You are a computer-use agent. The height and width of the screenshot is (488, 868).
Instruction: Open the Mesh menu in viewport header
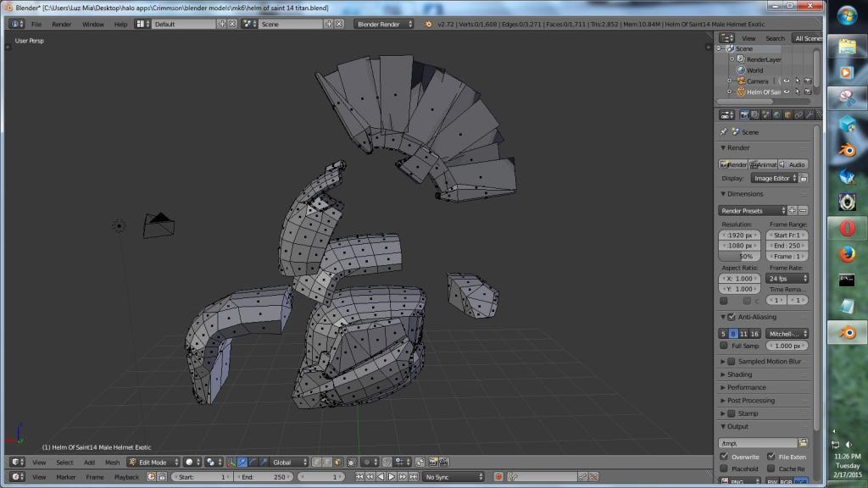[x=113, y=462]
